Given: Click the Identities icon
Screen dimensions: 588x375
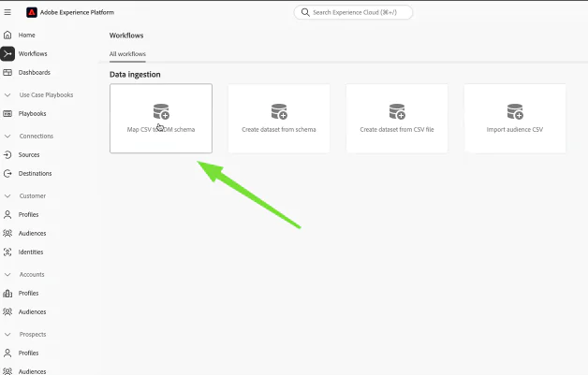Looking at the screenshot, I should click(x=7, y=252).
